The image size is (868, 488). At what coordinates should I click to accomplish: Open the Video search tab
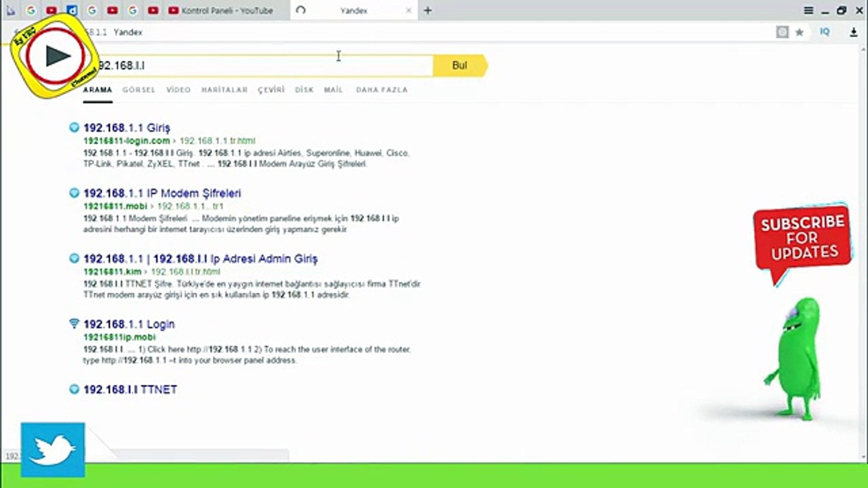point(178,89)
